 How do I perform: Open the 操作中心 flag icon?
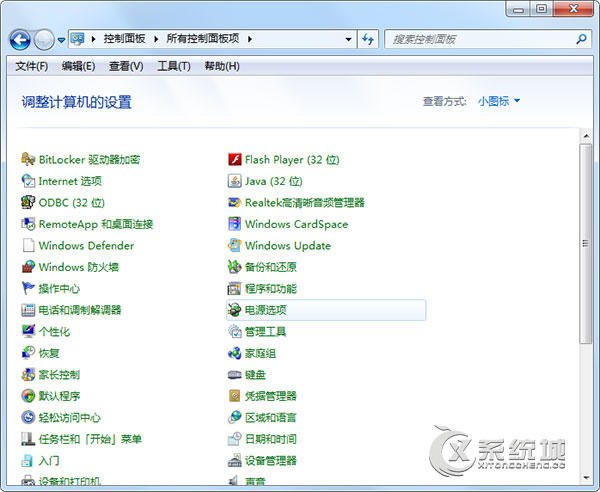click(x=28, y=288)
